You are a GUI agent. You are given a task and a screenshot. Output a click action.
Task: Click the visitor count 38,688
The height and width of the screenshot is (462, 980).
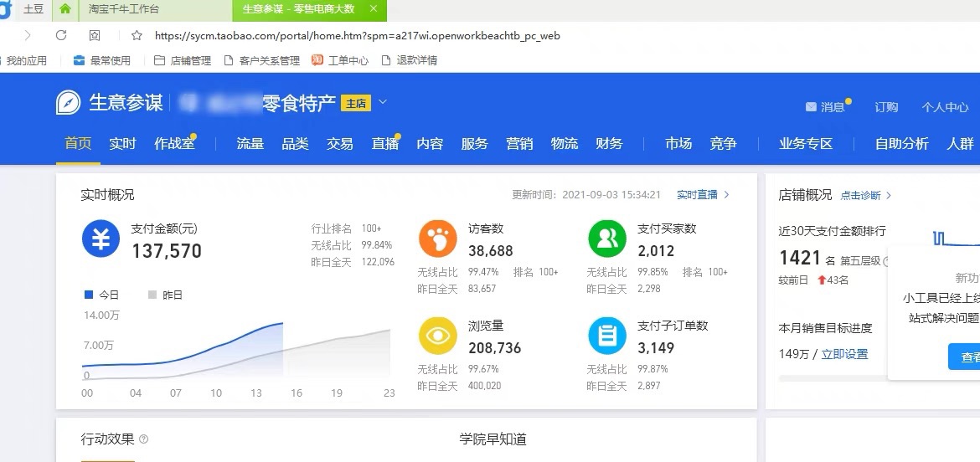point(491,251)
